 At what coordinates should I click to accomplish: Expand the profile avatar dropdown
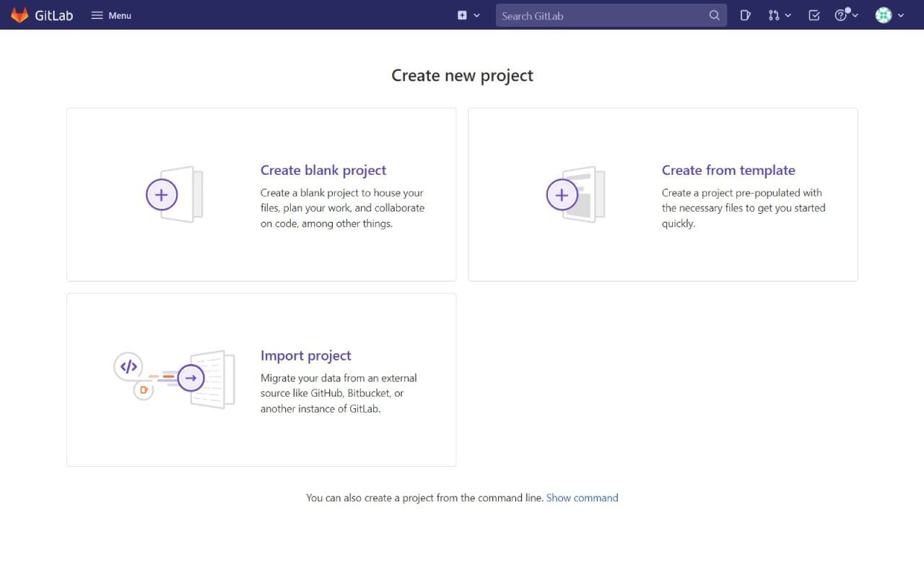pos(900,14)
